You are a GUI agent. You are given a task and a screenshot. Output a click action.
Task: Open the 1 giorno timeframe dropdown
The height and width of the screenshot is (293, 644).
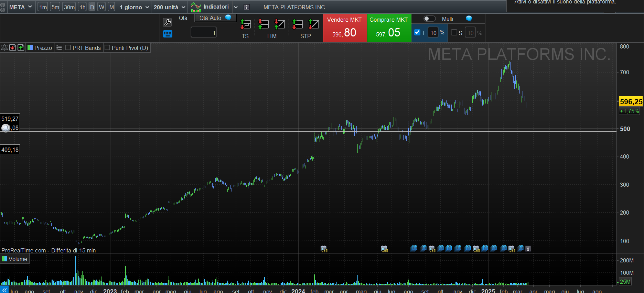(x=134, y=7)
